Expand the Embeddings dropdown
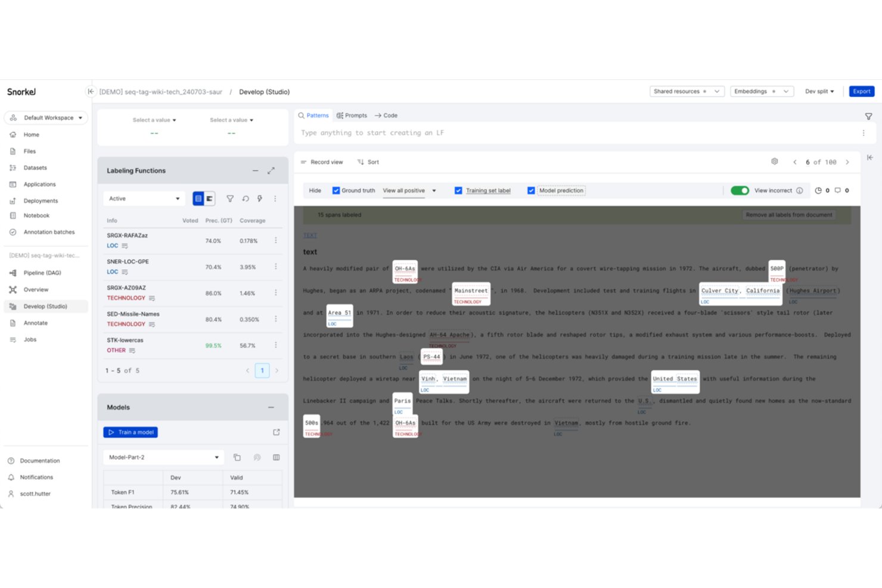This screenshot has width=882, height=588. (762, 92)
